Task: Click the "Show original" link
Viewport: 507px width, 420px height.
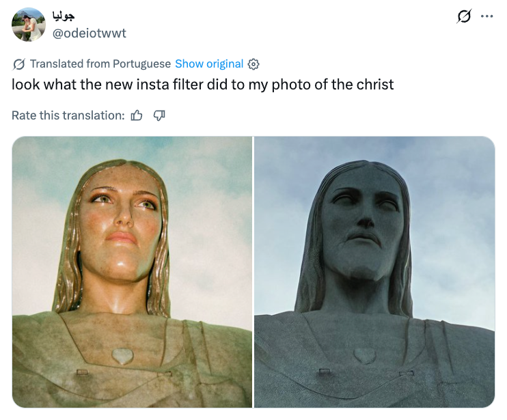Action: point(209,64)
